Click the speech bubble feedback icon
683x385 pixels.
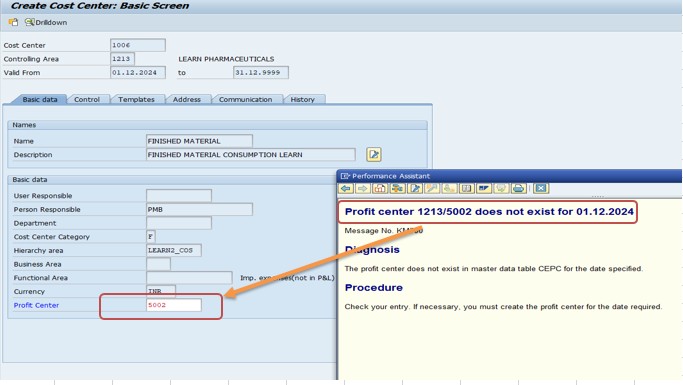(x=501, y=188)
